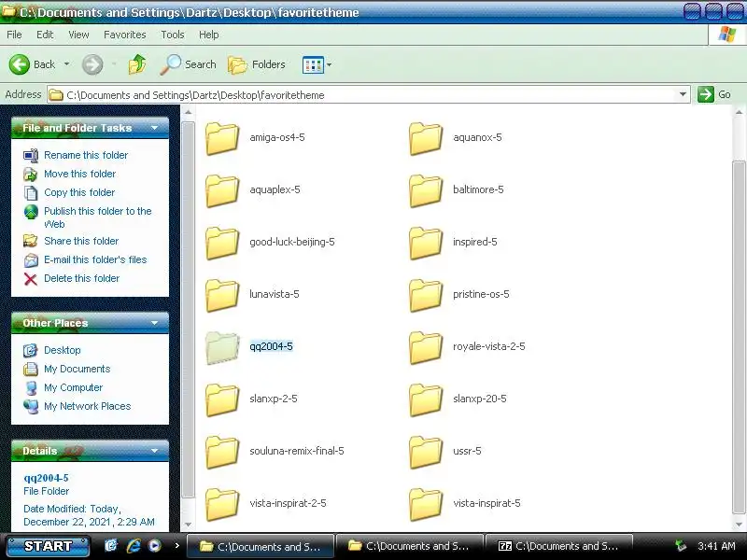Go to Desktop in Other Places
Image resolution: width=747 pixels, height=560 pixels.
click(62, 350)
